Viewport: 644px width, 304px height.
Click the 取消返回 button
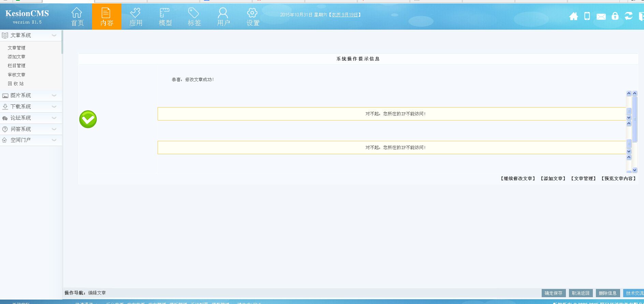(581, 293)
